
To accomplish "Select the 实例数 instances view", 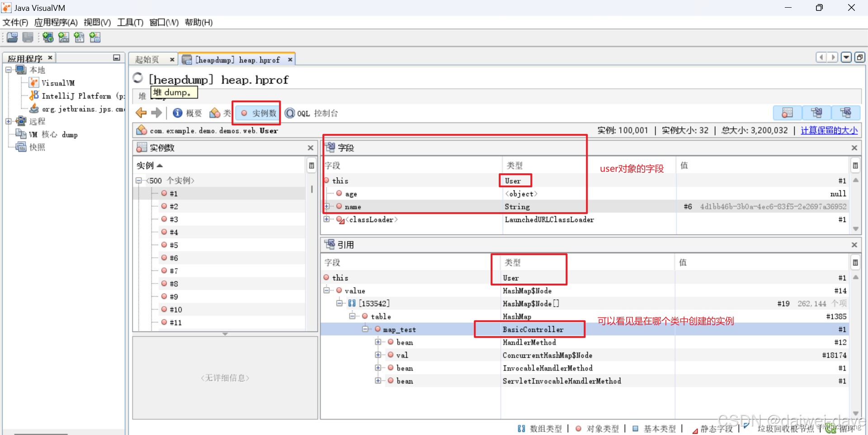I will (x=259, y=113).
